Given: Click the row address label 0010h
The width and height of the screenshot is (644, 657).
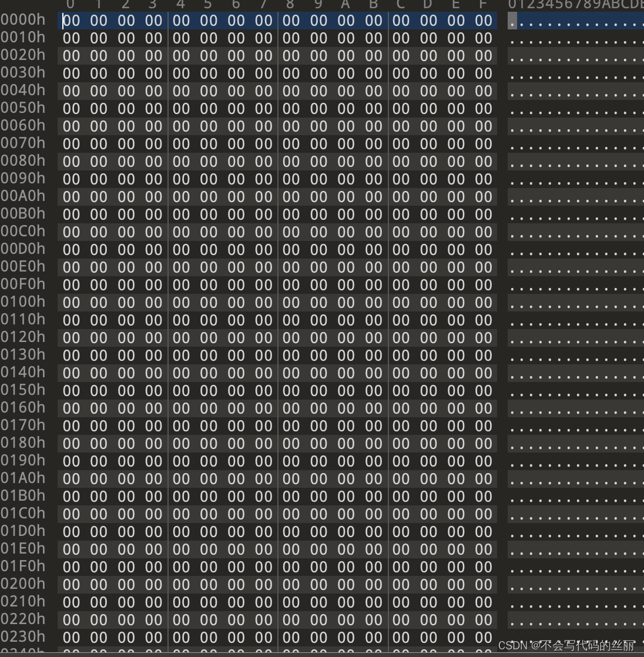Looking at the screenshot, I should tap(23, 37).
